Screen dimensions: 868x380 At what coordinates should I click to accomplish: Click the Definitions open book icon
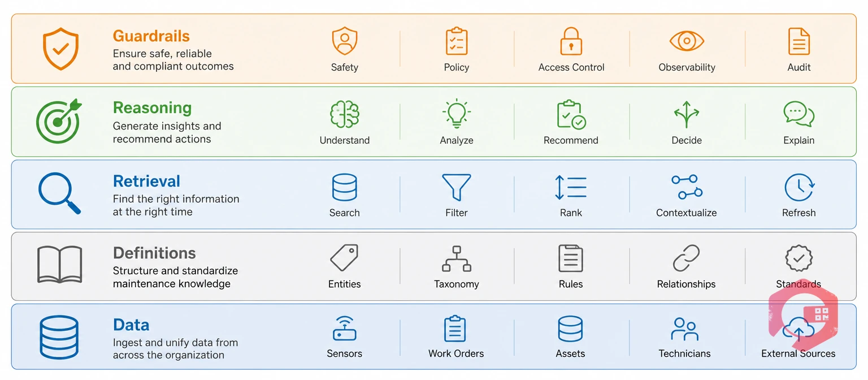tap(59, 264)
